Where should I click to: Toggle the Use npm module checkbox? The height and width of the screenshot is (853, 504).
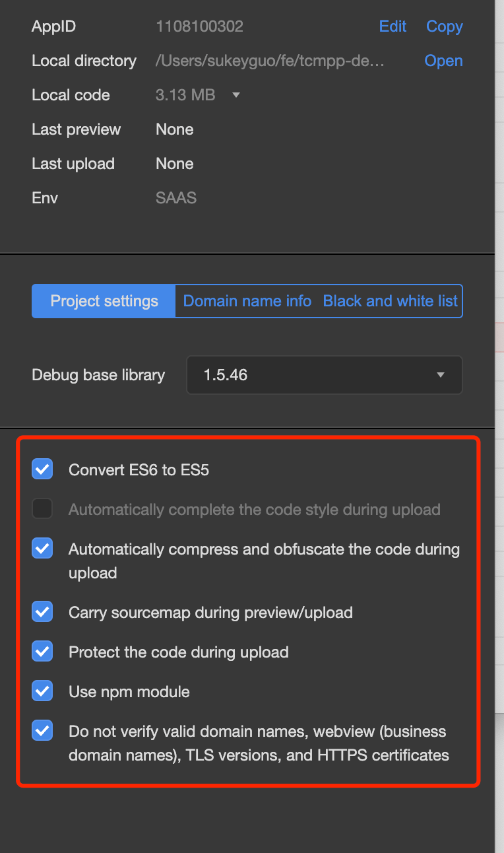(x=42, y=691)
